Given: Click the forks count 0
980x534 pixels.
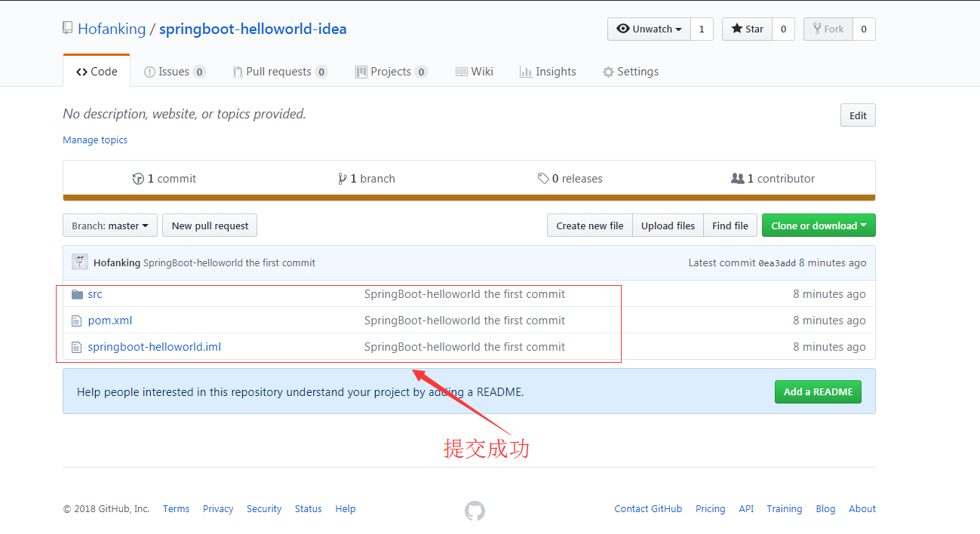Looking at the screenshot, I should [864, 29].
